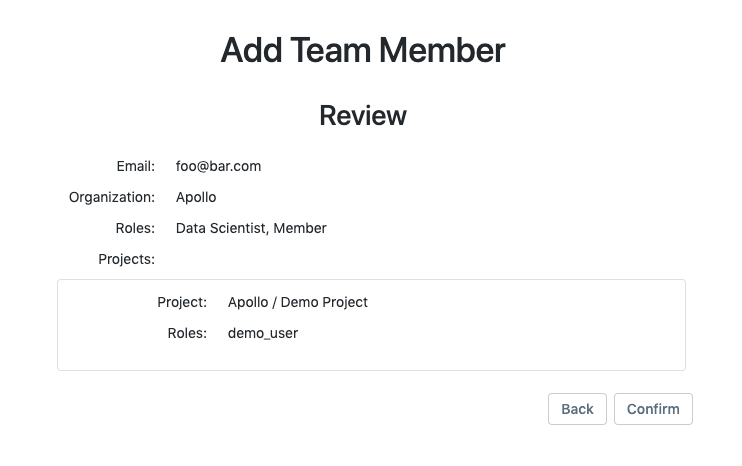Click the Email field label
This screenshot has width=742, height=466.
pos(135,166)
